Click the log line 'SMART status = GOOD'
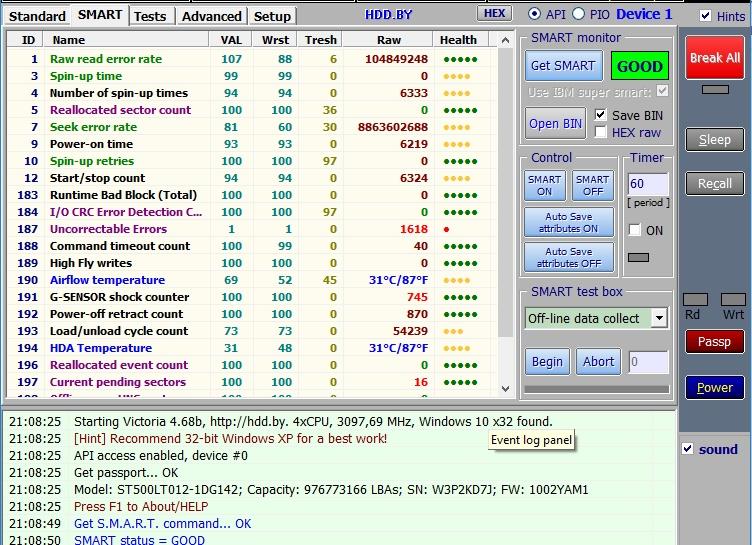This screenshot has height=545, width=752. coord(139,540)
